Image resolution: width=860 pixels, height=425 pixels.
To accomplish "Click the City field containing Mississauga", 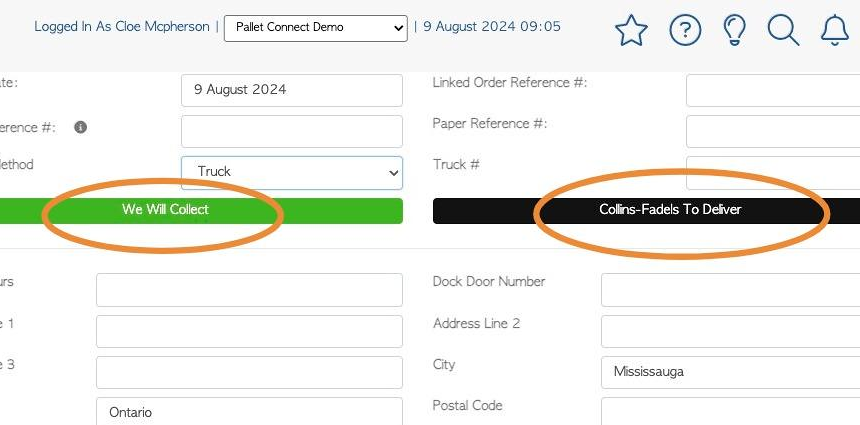I will point(731,372).
